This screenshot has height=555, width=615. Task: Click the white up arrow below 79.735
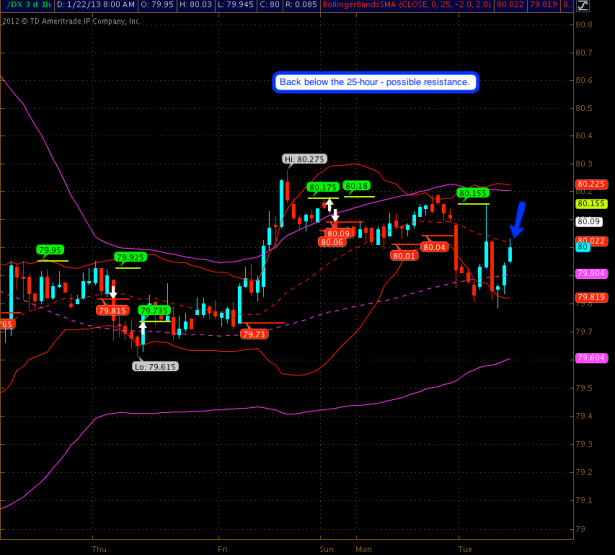(143, 322)
